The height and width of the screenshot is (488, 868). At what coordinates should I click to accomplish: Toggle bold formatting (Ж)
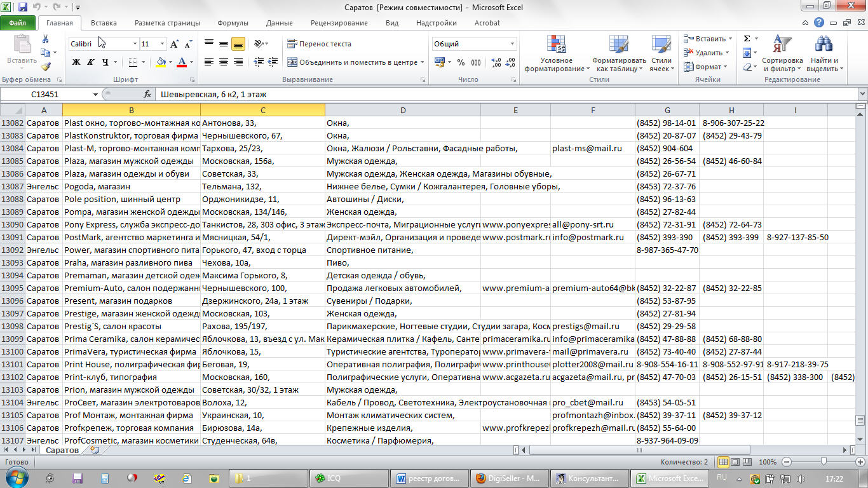tap(76, 62)
